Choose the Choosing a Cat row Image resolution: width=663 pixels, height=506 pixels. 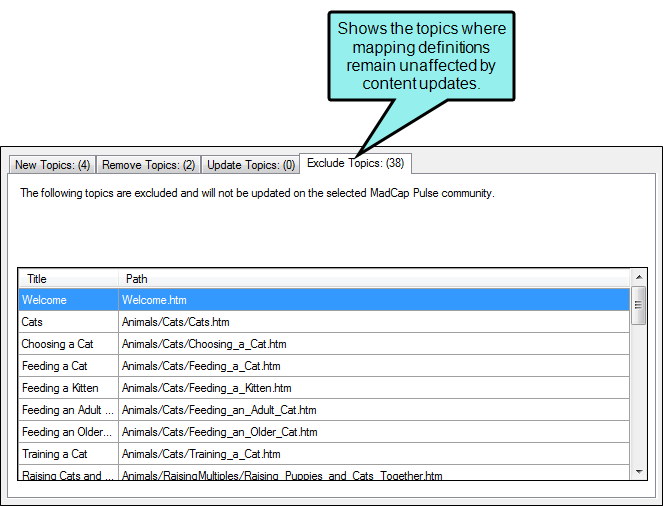(x=57, y=344)
